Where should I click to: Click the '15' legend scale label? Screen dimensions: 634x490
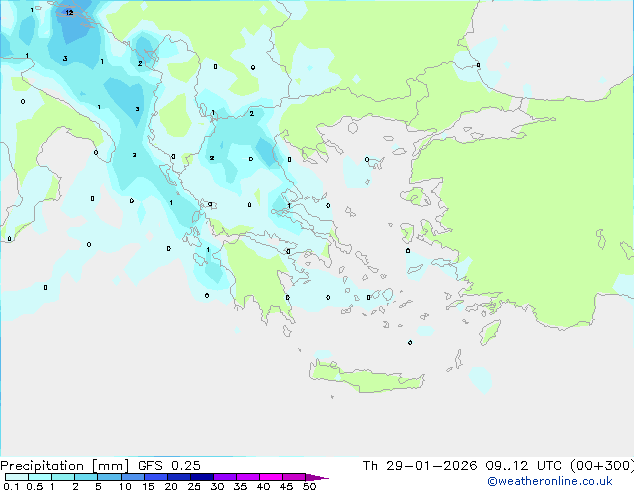(x=148, y=486)
